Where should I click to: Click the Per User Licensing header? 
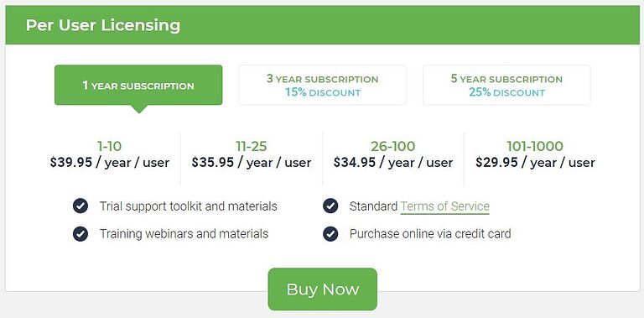(102, 25)
